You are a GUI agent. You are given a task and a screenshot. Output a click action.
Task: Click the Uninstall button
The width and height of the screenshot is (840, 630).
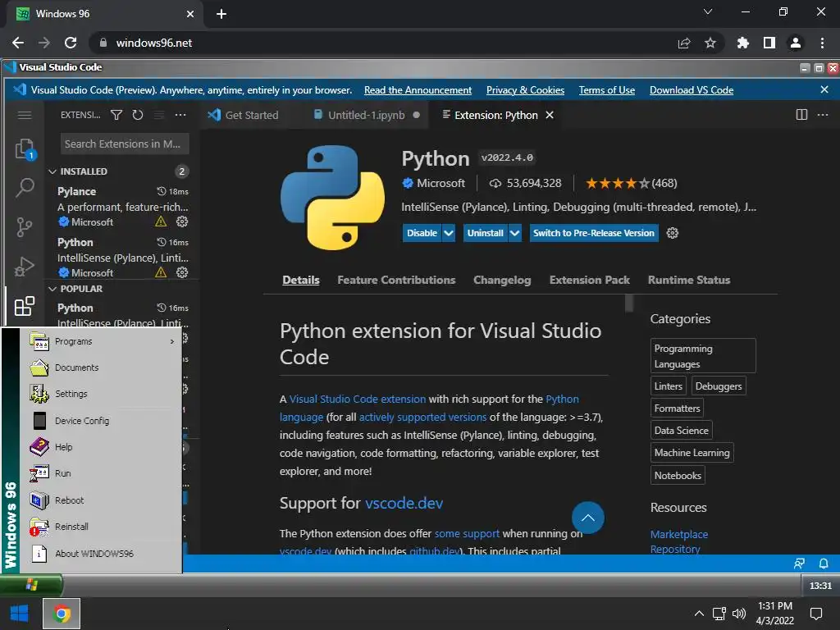(x=486, y=233)
